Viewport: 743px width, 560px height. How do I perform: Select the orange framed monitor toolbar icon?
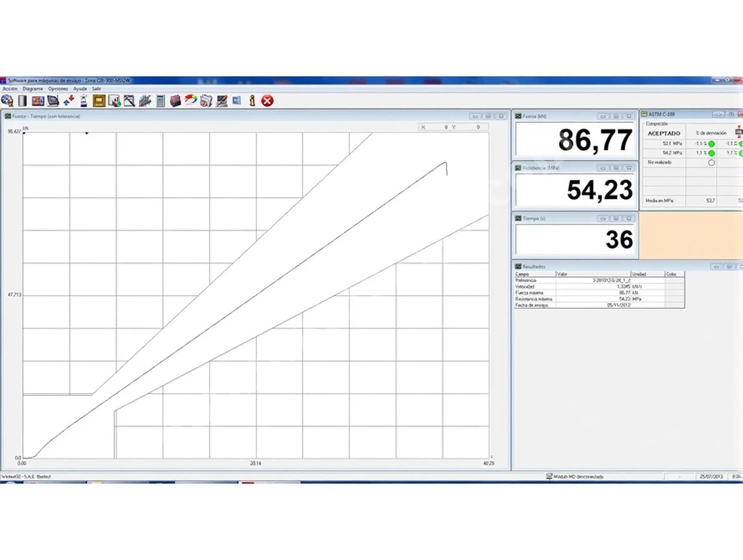99,101
